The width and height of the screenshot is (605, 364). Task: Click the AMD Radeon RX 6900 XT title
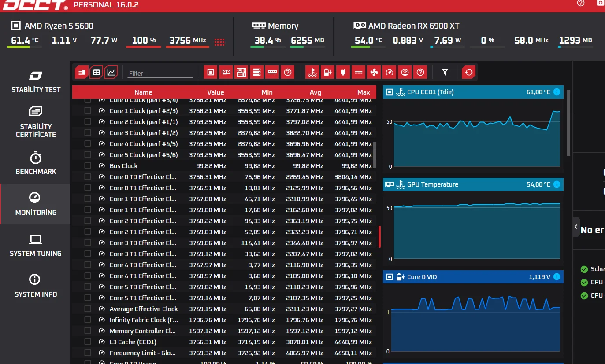tap(414, 26)
